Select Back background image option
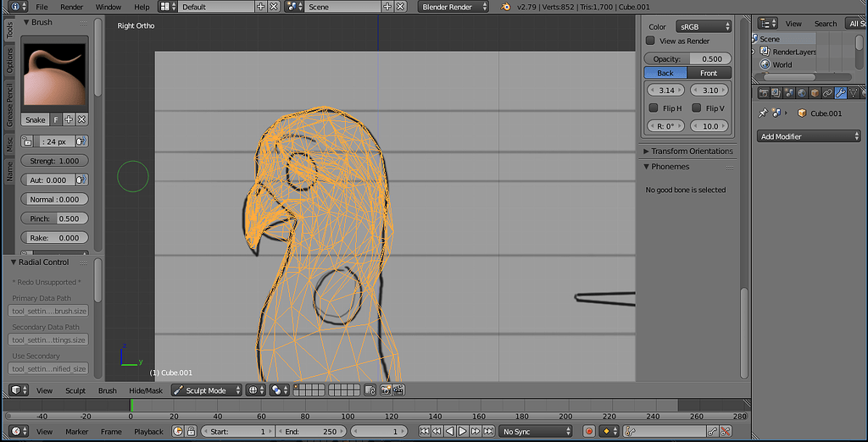The image size is (868, 442). pos(665,73)
